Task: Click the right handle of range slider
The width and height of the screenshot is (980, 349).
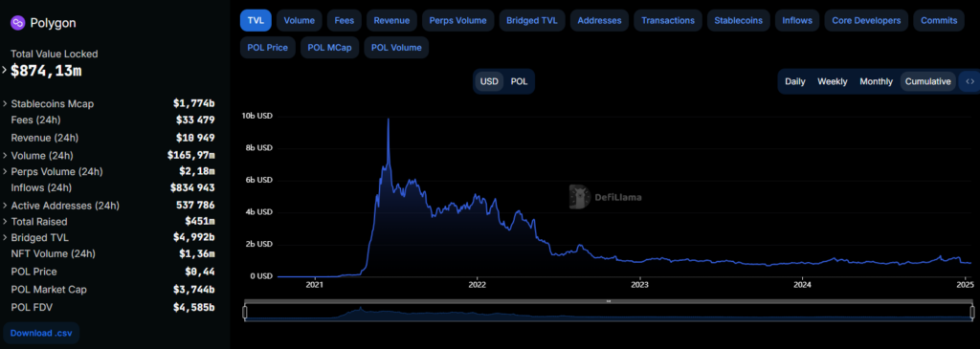Action: (x=972, y=312)
